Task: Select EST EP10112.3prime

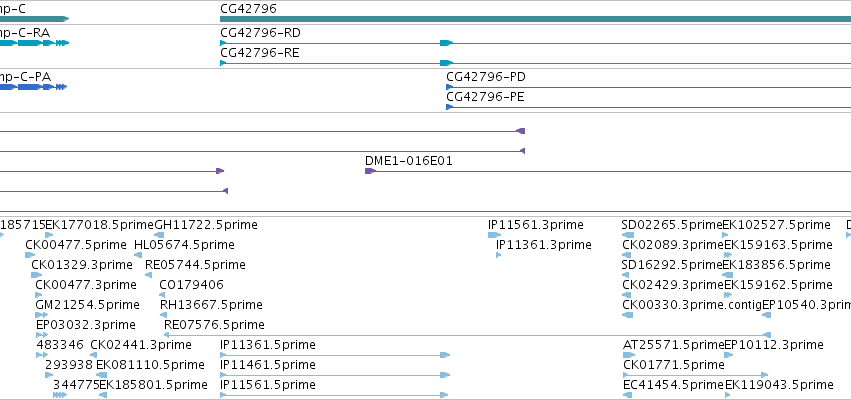Action: [x=774, y=345]
